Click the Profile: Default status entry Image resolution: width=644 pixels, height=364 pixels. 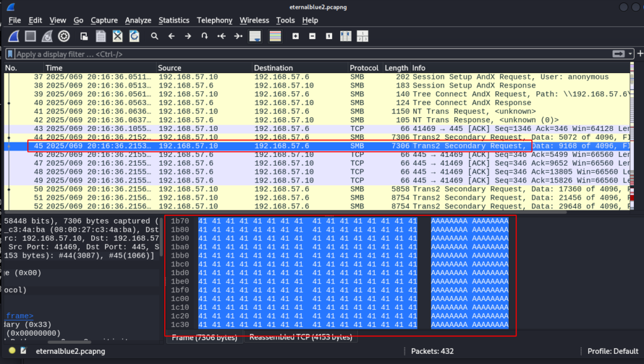coord(613,351)
